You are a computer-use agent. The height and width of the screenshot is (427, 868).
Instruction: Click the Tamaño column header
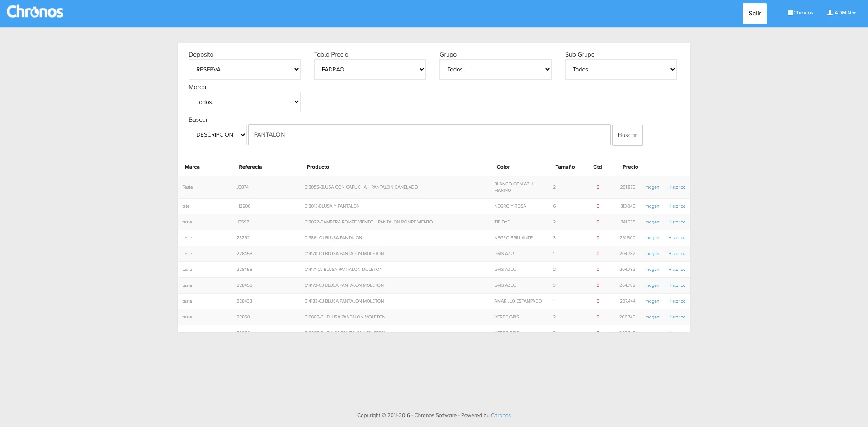pos(565,167)
